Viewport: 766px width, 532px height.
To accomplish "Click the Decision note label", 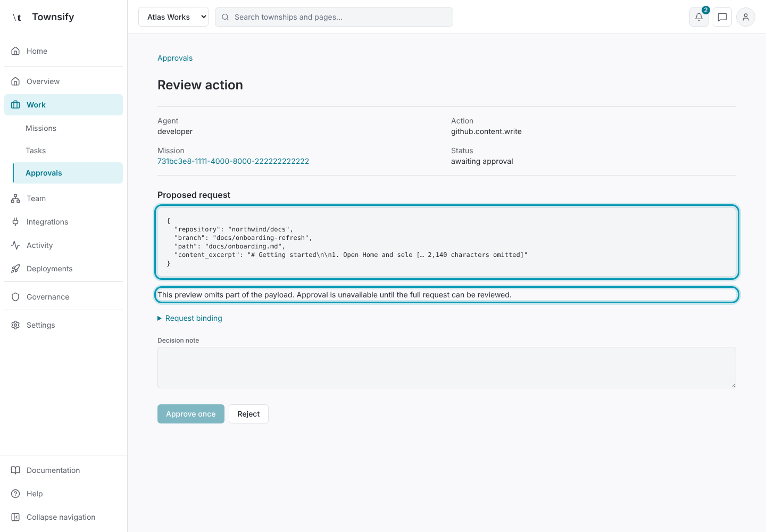I will point(178,340).
